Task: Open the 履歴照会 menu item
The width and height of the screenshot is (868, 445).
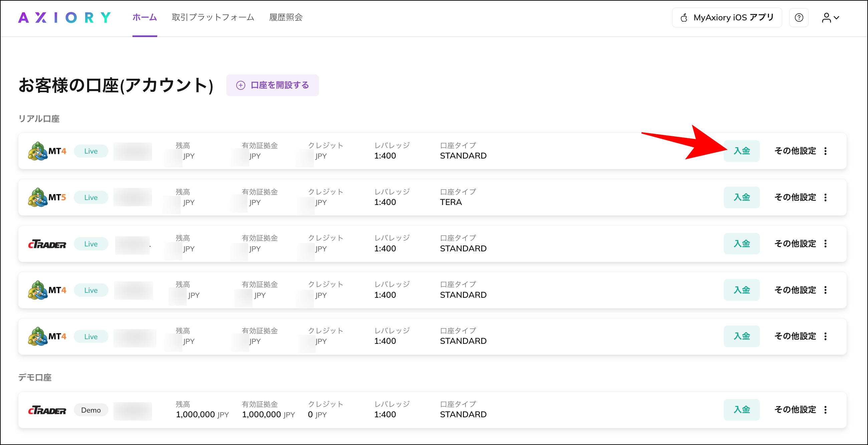Action: (286, 17)
